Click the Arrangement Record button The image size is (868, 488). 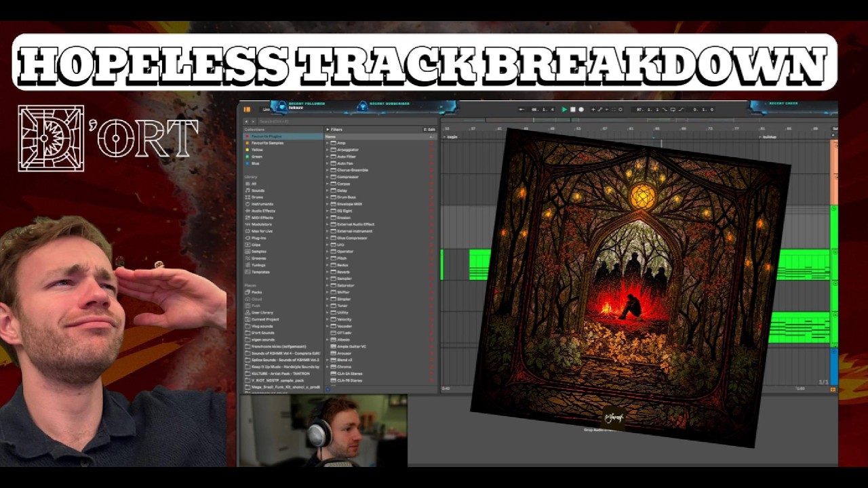[x=581, y=109]
